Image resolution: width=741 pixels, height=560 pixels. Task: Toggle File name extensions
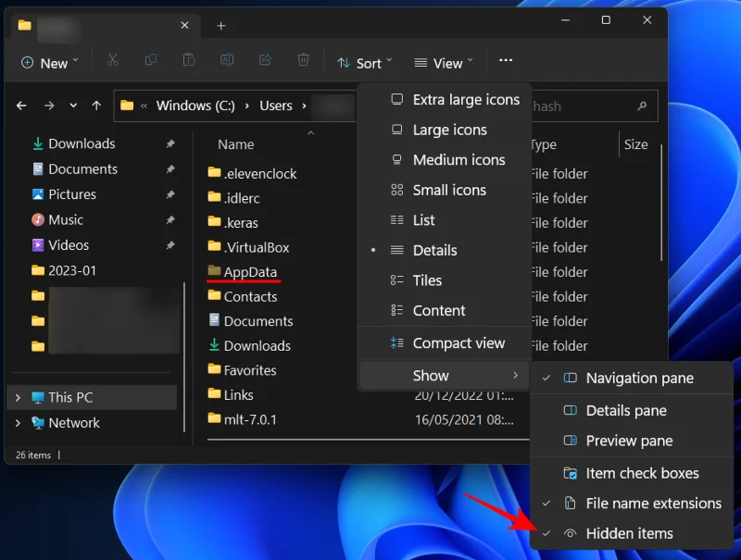[x=632, y=504]
